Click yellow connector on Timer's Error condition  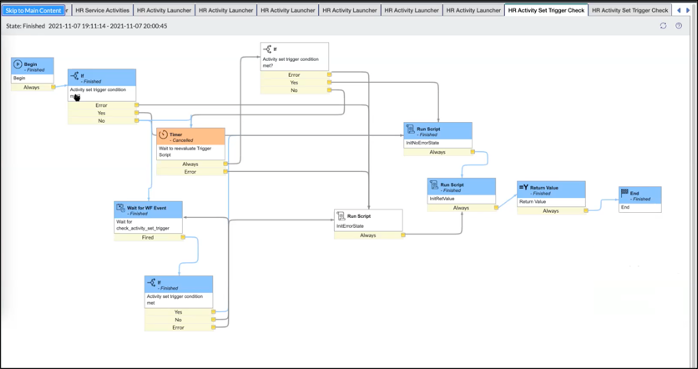[x=225, y=171]
